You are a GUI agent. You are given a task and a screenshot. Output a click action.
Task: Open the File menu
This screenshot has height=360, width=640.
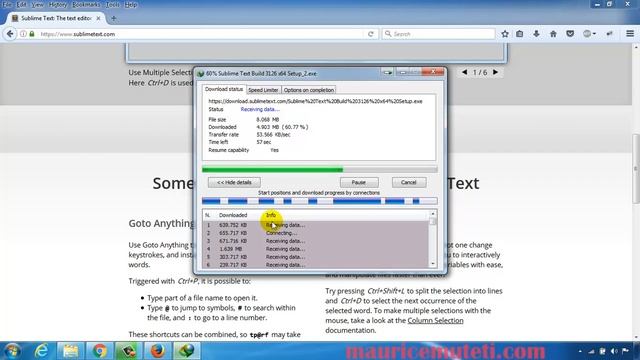[7, 5]
